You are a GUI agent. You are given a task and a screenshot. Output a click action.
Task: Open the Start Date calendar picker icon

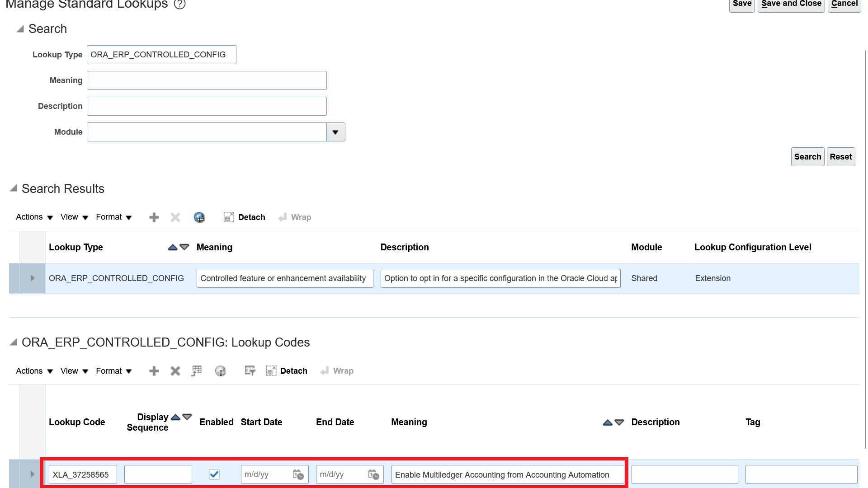[x=298, y=474]
